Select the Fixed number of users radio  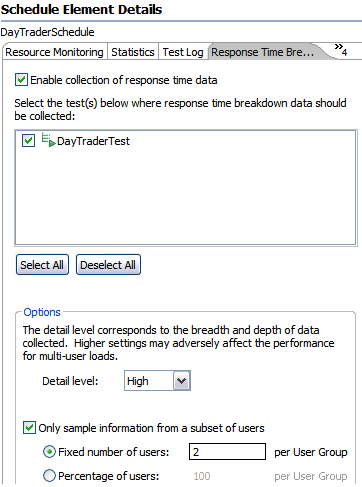point(49,452)
